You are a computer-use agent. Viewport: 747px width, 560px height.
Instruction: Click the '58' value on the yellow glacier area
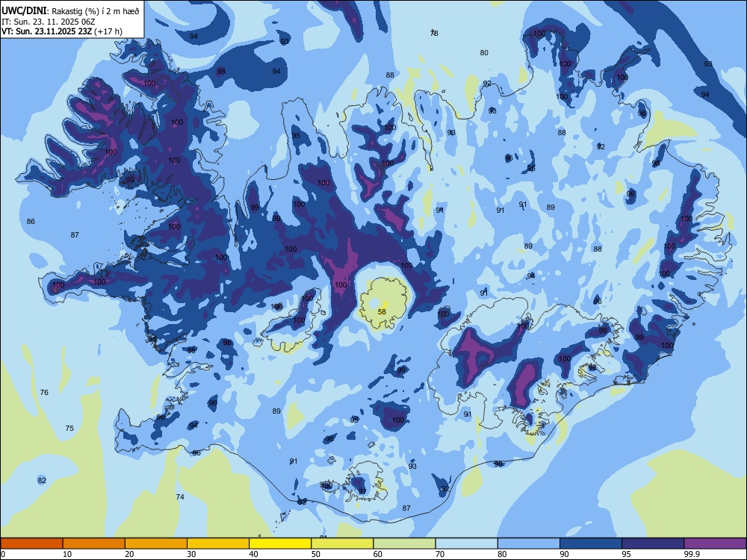[x=382, y=312]
